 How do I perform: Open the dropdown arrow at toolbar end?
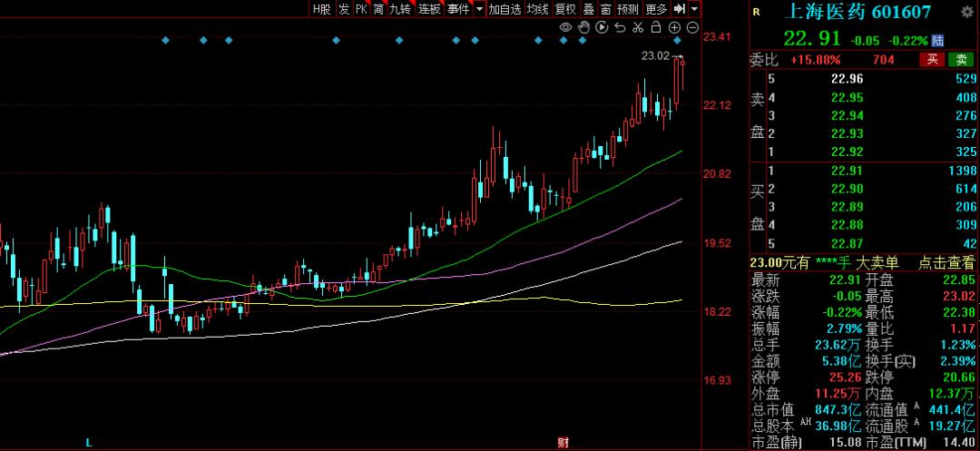point(694,9)
